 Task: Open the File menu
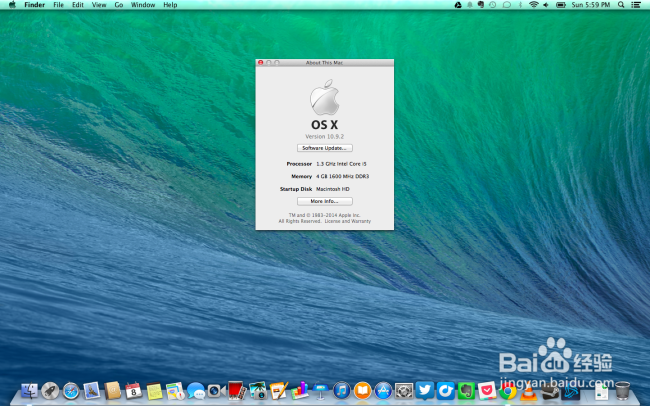[x=58, y=5]
